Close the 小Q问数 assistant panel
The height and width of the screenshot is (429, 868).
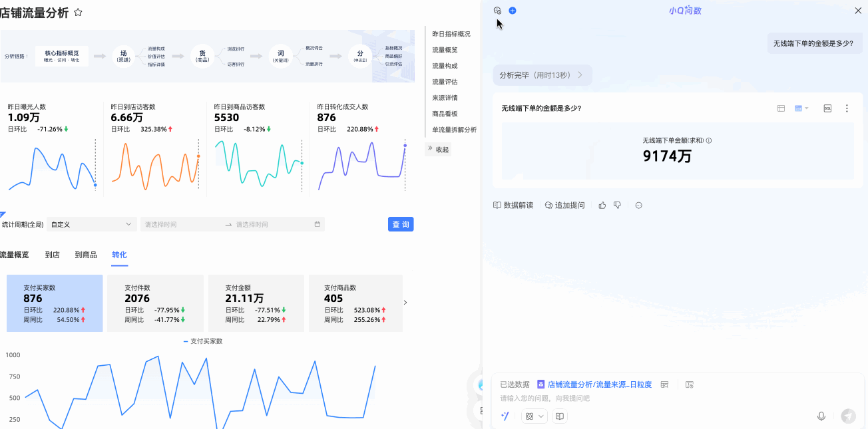(858, 11)
